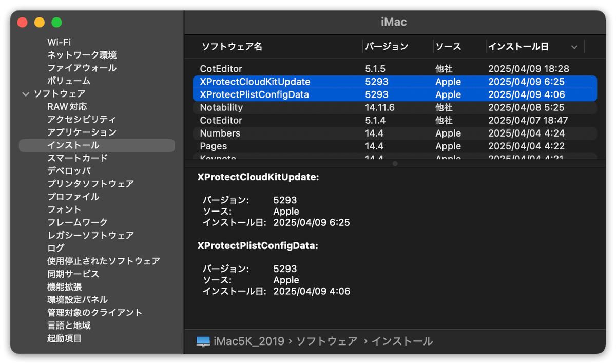This screenshot has height=364, width=616.
Task: Select ボリューム in the sidebar
Action: pyautogui.click(x=69, y=81)
